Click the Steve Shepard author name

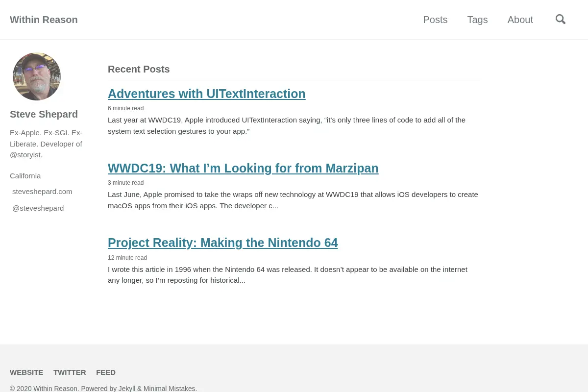point(44,114)
